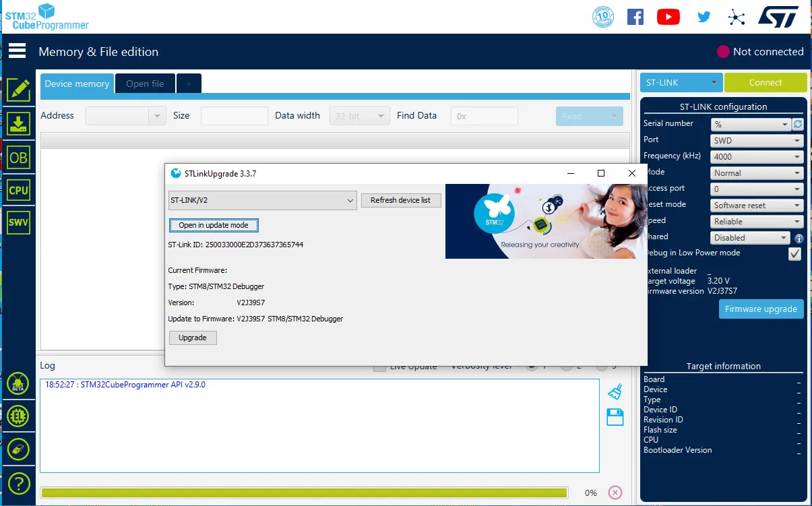Click the log entry STM32CubeProgrammer API v2.9.0
Image resolution: width=812 pixels, height=506 pixels.
125,385
